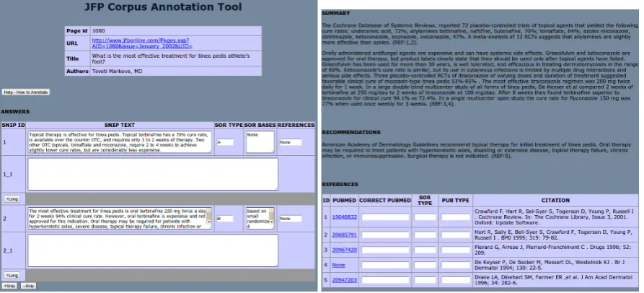Click the +Long button below snip 2_1
Viewport: 644px width, 293px height.
[12, 276]
